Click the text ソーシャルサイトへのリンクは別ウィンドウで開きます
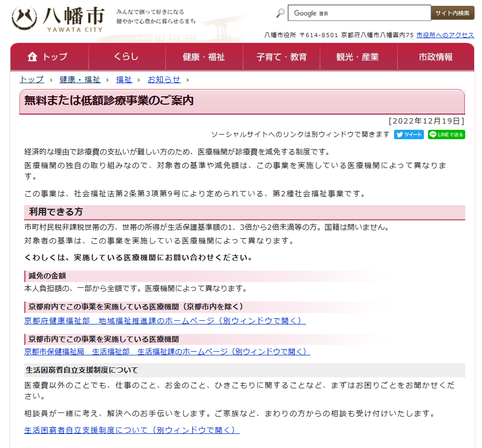The image size is (482, 448). (x=300, y=135)
